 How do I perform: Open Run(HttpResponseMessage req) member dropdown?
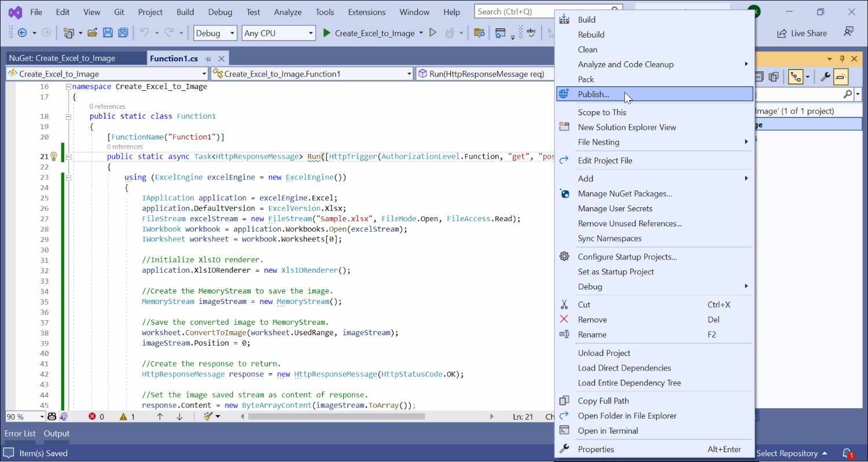(485, 74)
